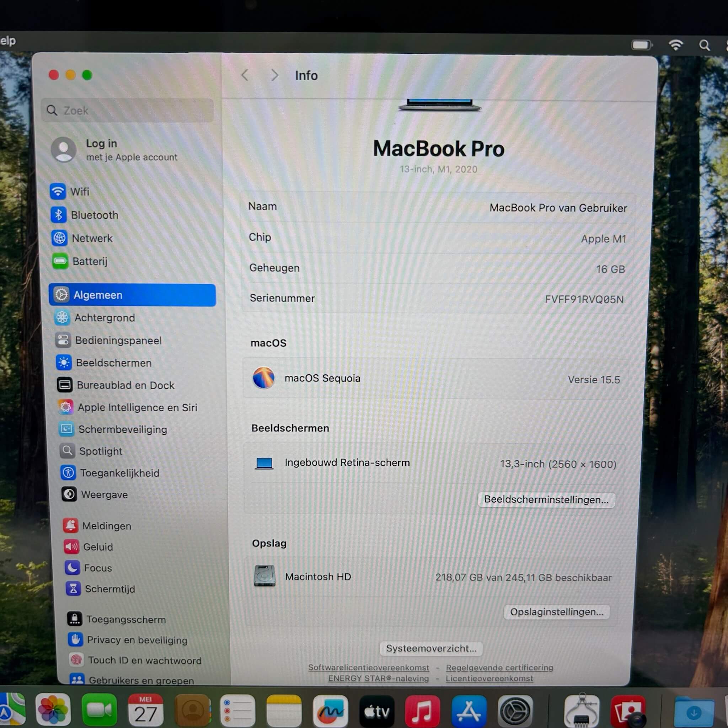The height and width of the screenshot is (728, 728).
Task: Click the MacBook Pro van Gebruiker name
Action: (558, 208)
